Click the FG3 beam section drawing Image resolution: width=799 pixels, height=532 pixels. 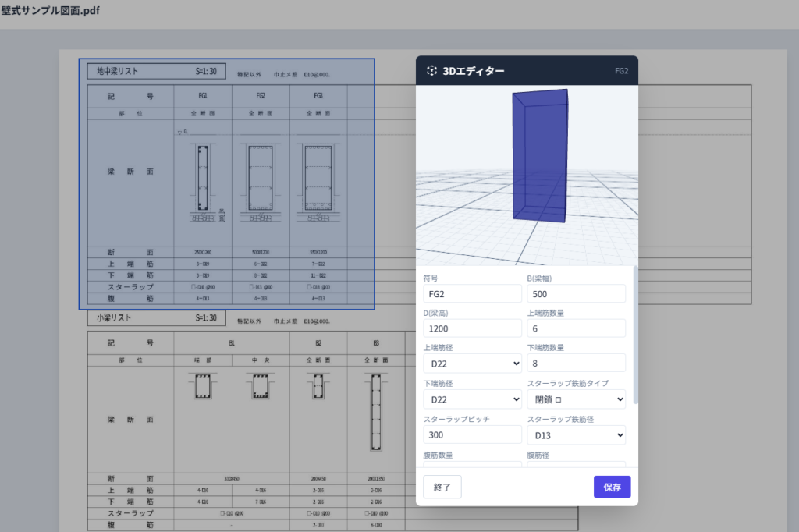pos(318,178)
